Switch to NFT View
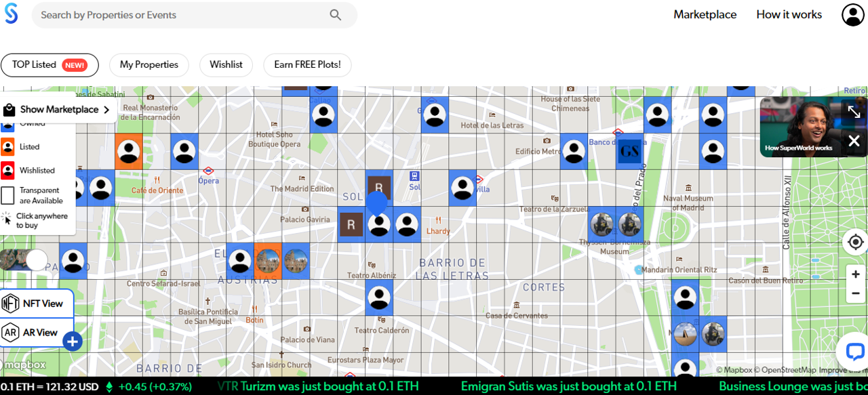This screenshot has height=395, width=868. coord(37,304)
